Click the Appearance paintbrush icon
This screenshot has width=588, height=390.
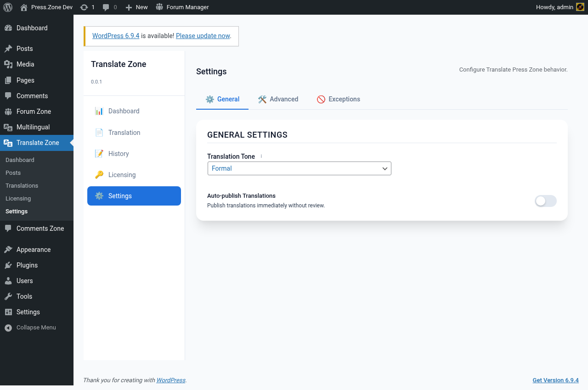[x=8, y=250]
